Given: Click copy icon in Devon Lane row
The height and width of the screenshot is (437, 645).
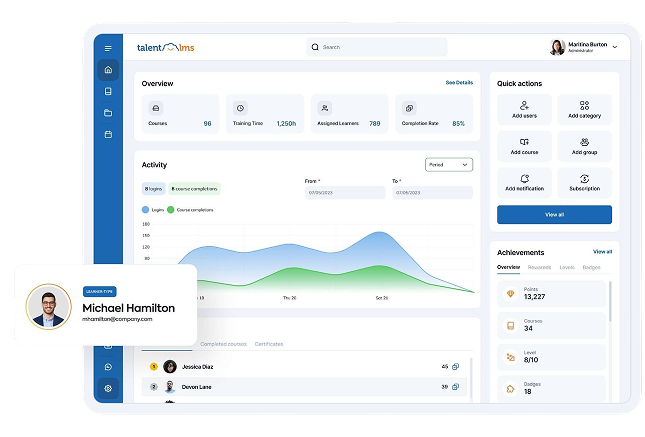Looking at the screenshot, I should pos(455,387).
